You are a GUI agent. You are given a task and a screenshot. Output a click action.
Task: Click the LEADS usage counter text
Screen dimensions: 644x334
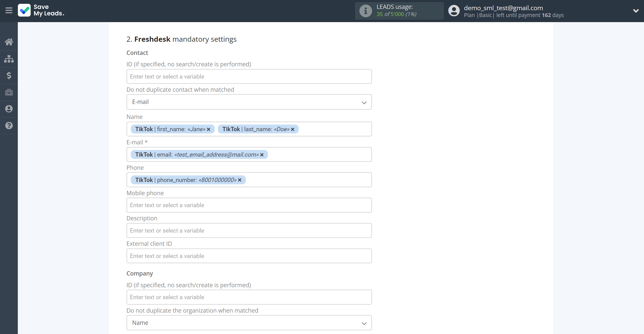coord(396,14)
